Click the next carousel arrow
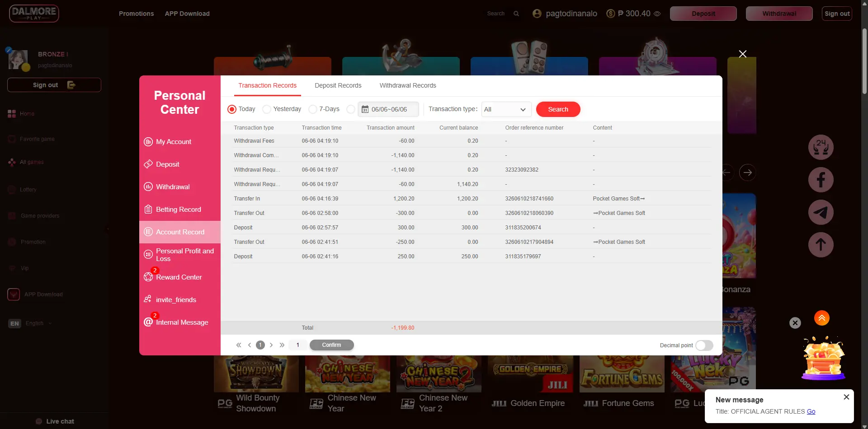 (x=747, y=173)
